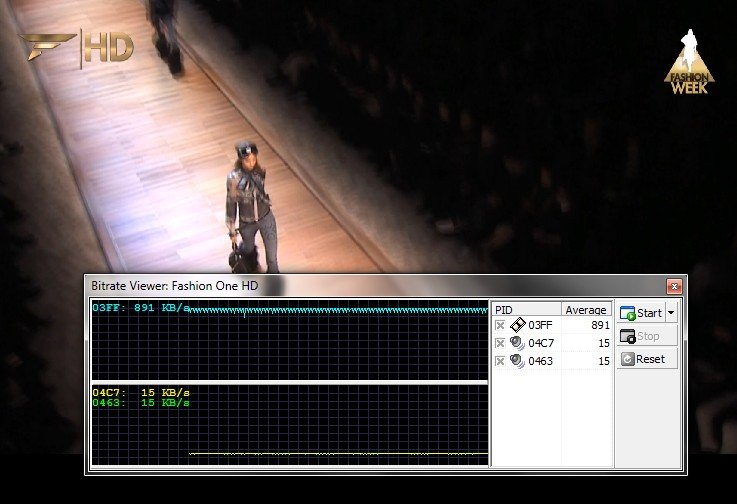Viewport: 737px width, 504px height.
Task: Click the 04C7: 15 KB/s graph label
Action: coord(141,393)
